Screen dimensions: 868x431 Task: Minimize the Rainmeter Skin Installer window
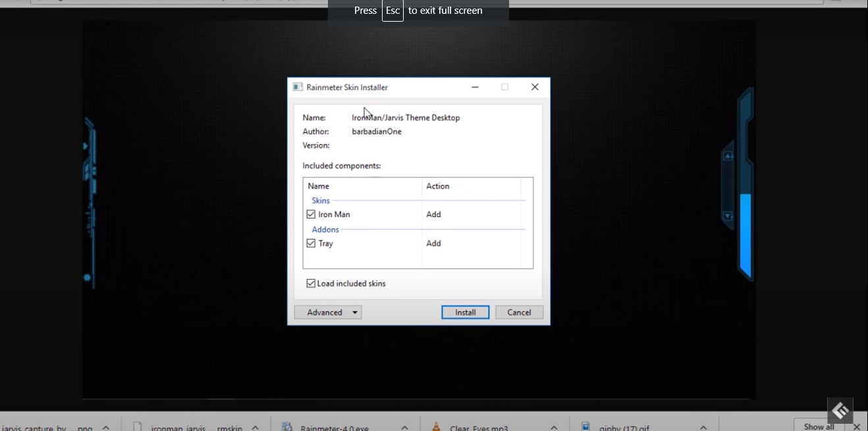tap(475, 87)
